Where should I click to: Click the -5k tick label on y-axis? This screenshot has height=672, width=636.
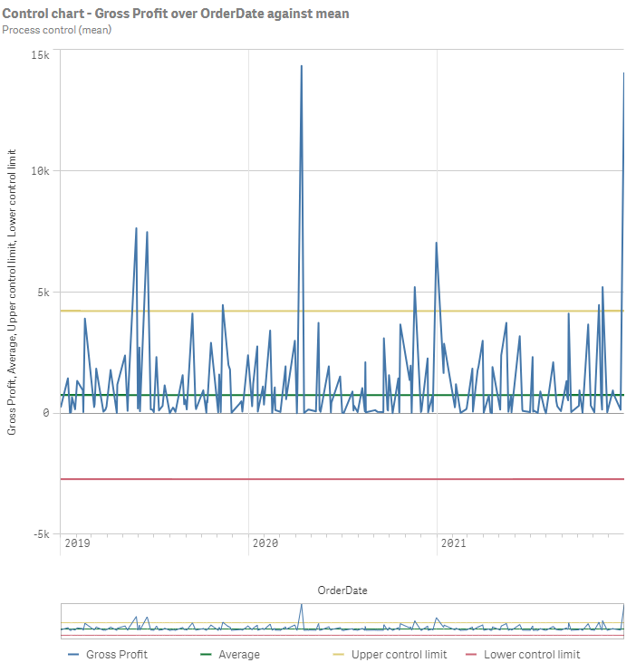pos(40,534)
